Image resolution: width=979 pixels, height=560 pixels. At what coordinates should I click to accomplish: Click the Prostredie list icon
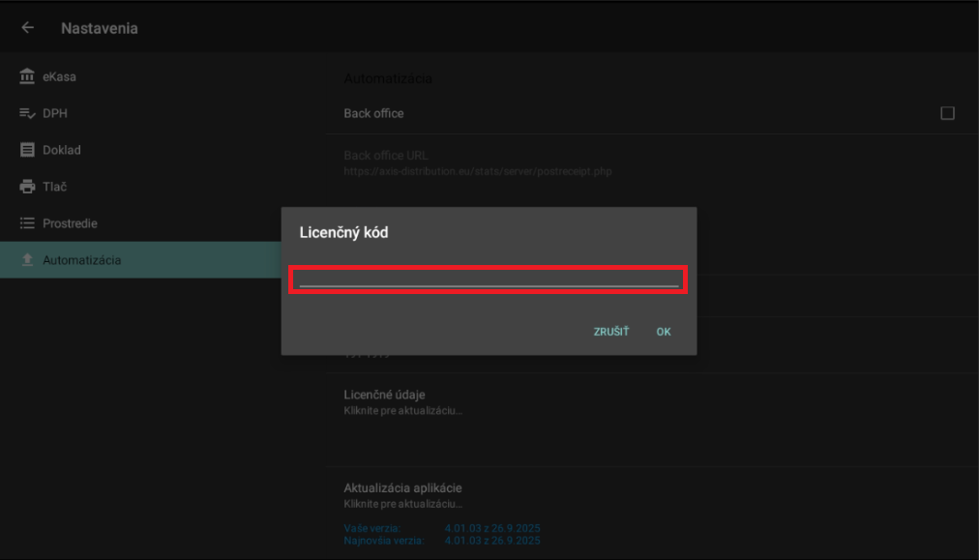pyautogui.click(x=27, y=223)
